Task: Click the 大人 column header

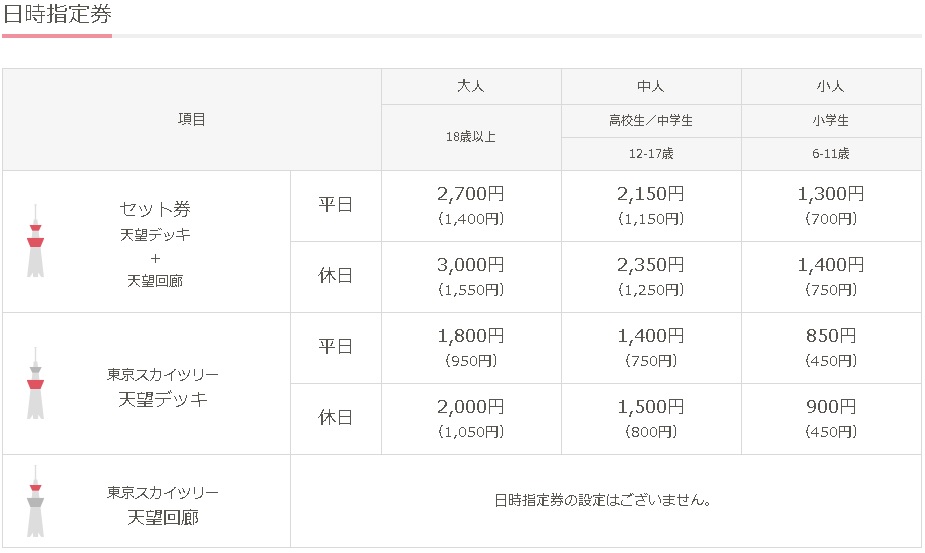Action: (470, 86)
